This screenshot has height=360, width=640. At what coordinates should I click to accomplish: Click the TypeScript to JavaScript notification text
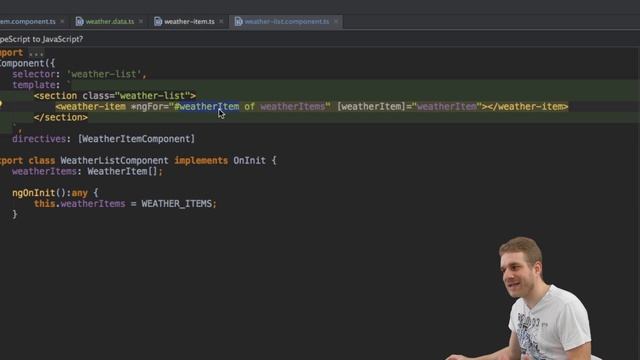coord(41,39)
